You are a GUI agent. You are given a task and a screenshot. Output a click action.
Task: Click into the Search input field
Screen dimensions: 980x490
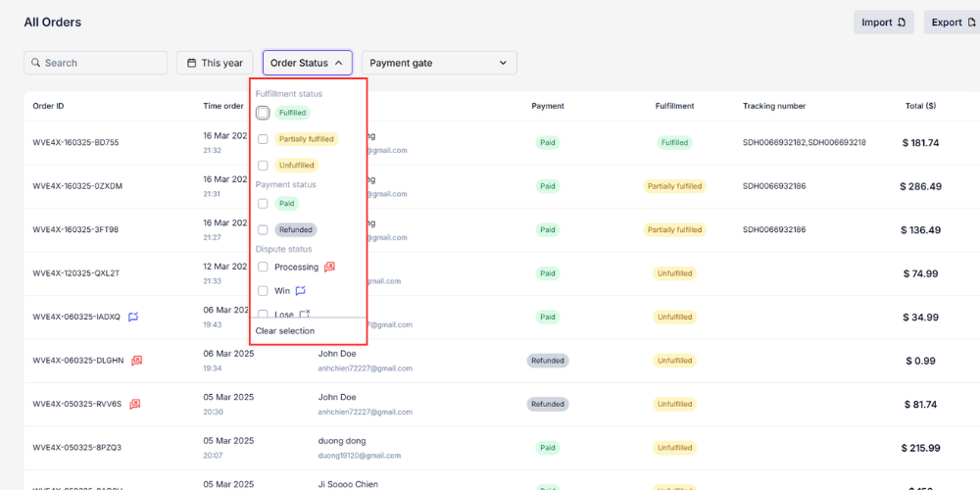tap(103, 63)
